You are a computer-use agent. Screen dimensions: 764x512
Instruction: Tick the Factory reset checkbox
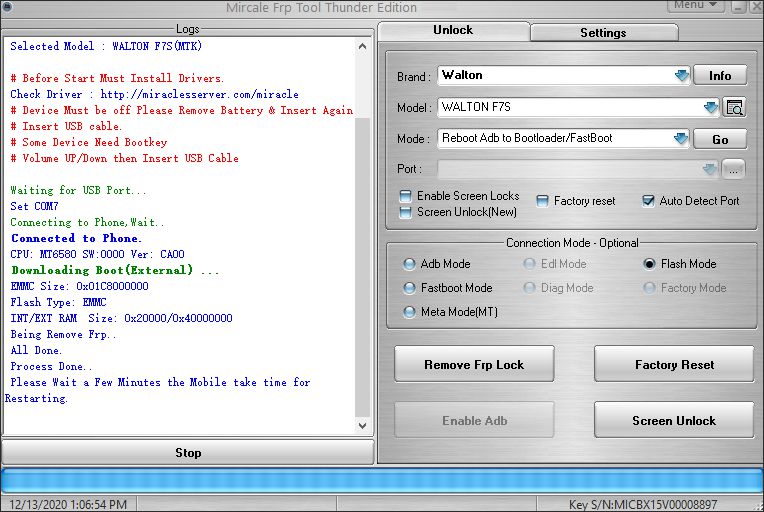click(542, 201)
